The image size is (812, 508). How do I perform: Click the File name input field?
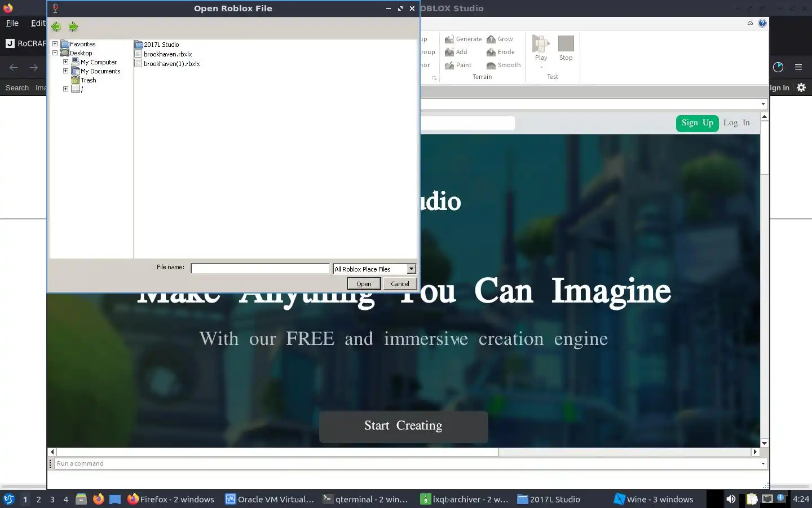pos(260,269)
